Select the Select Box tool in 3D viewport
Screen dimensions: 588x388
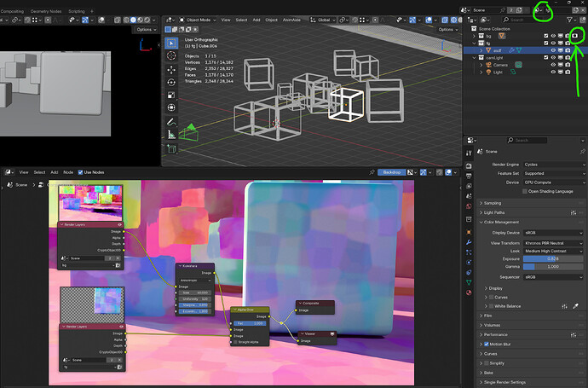(171, 43)
